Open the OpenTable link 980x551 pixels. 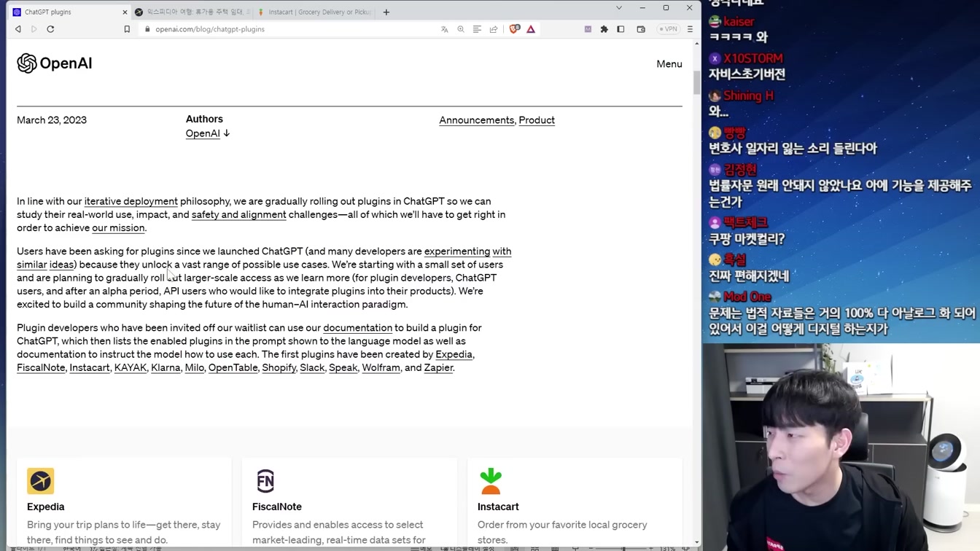tap(233, 367)
